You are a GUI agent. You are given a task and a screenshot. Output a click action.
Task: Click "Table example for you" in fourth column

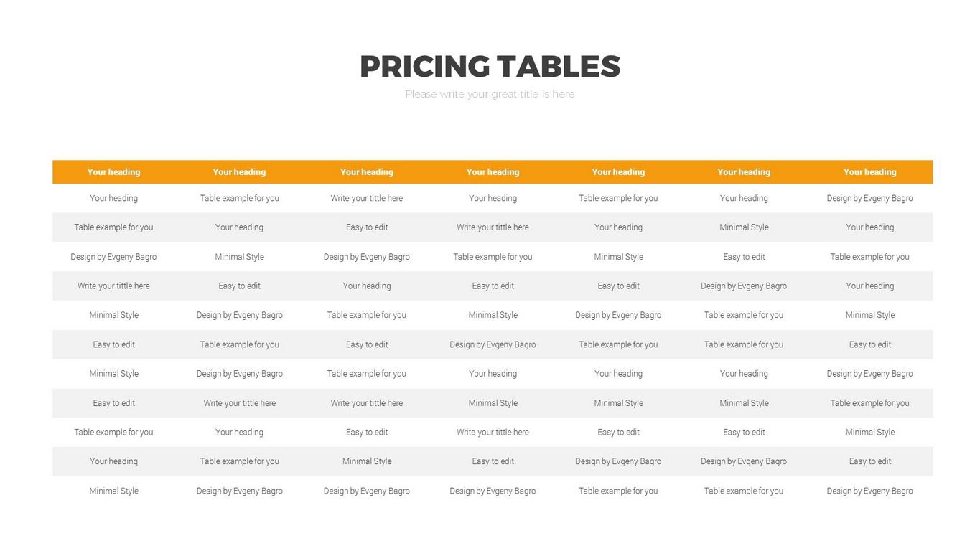tap(493, 257)
